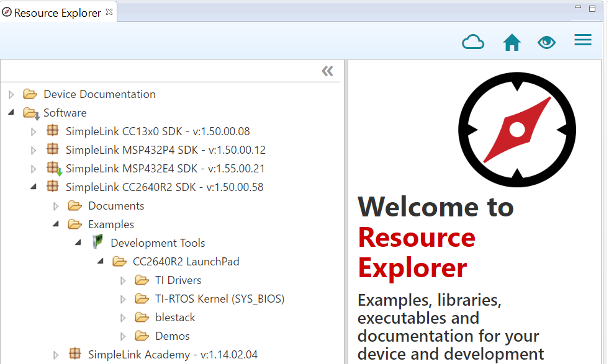This screenshot has height=364, width=609.
Task: Click the Home icon to return to main view
Action: (512, 41)
